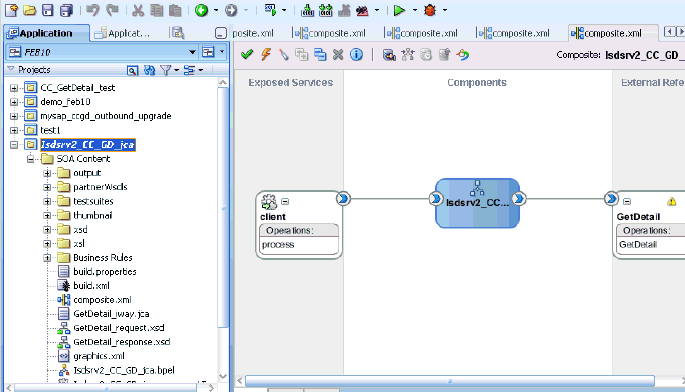685x392 pixels.
Task: Validate composite with green checkmark icon
Action: click(x=247, y=54)
